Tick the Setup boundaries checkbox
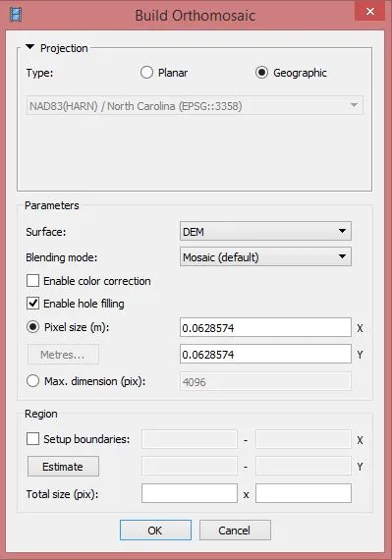 (x=32, y=439)
